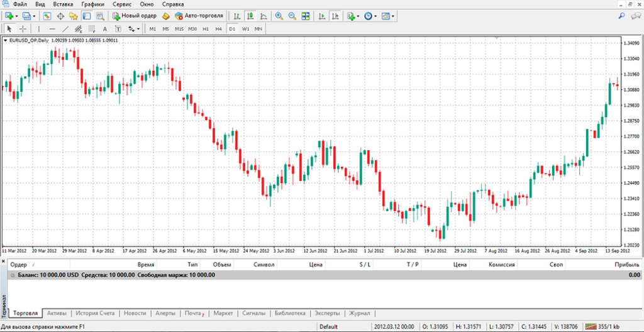644x332 pixels.
Task: Toggle the Авто-торговля button
Action: tap(199, 16)
